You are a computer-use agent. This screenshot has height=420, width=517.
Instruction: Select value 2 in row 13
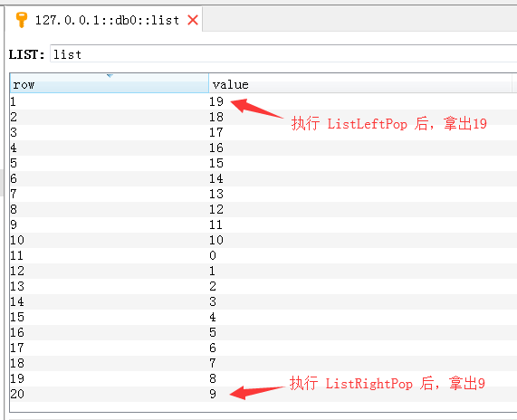(x=213, y=286)
